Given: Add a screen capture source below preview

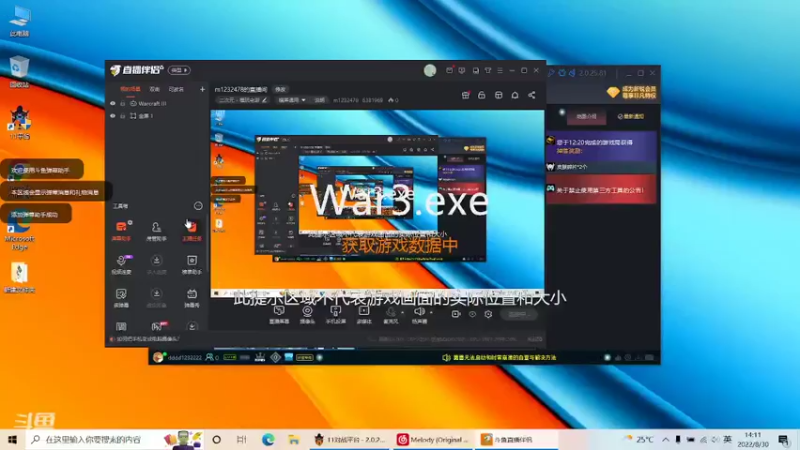Looking at the screenshot, I should click(x=279, y=315).
